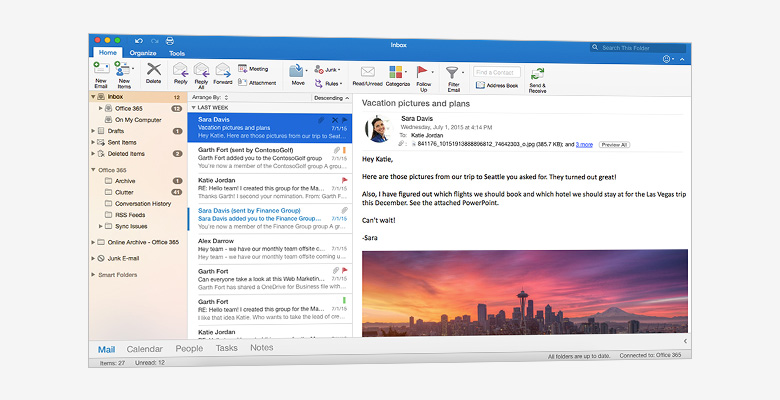This screenshot has height=400, width=780.
Task: Toggle Read/Unread status of the message
Action: pos(367,72)
